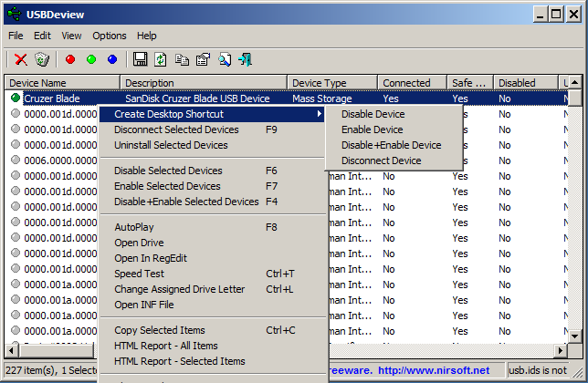Viewport: 588px width, 383px height.
Task: Select Disable+Enable Selected Devices
Action: pos(212,202)
